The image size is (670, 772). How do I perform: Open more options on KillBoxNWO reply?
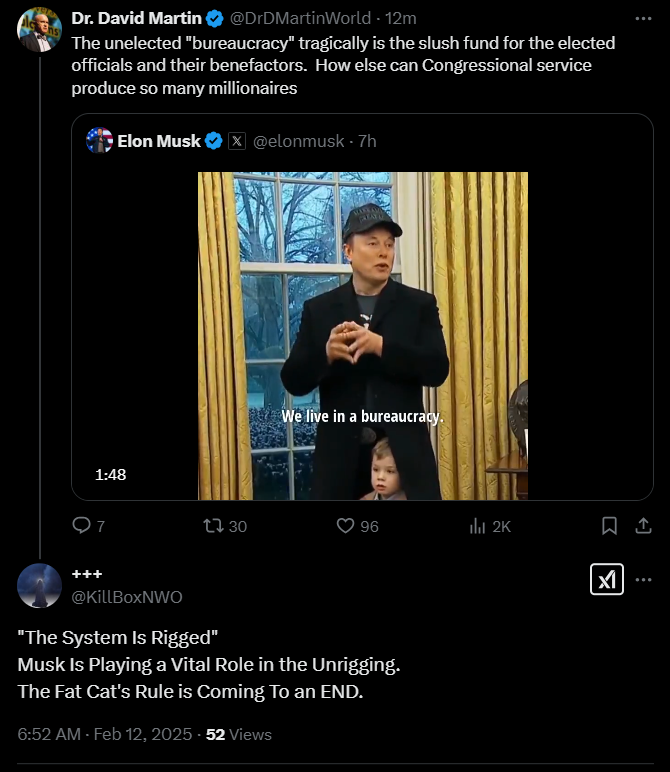coord(644,579)
